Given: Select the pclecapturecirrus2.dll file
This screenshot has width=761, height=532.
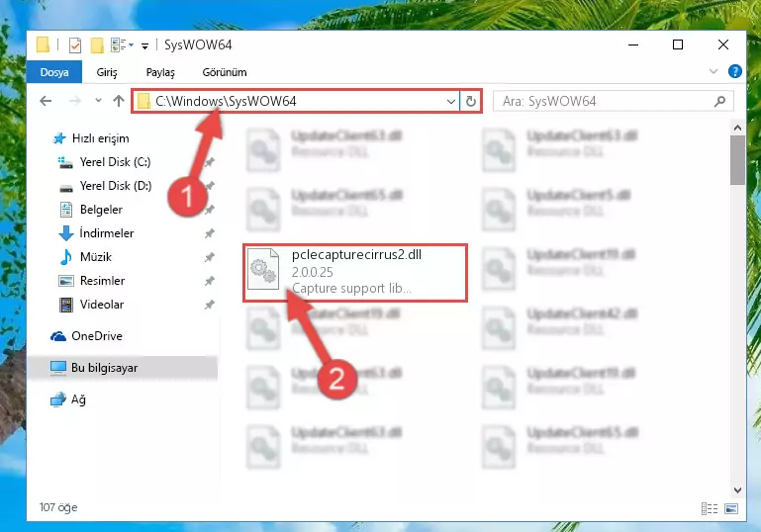Looking at the screenshot, I should point(355,273).
